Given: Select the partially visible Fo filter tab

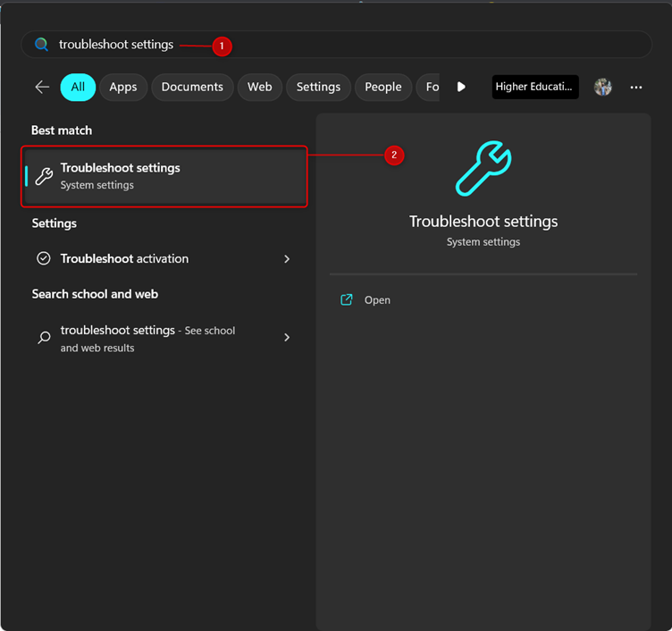Looking at the screenshot, I should 429,87.
